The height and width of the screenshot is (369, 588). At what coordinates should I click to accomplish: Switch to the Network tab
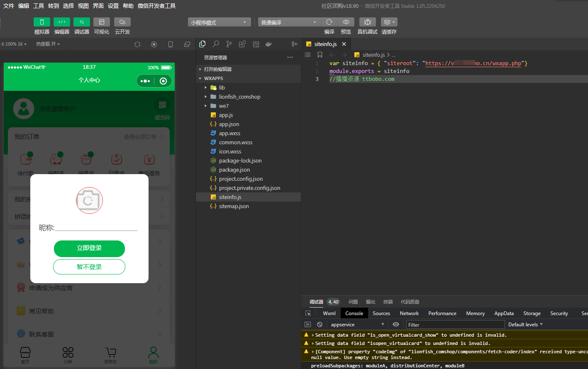[x=409, y=313]
